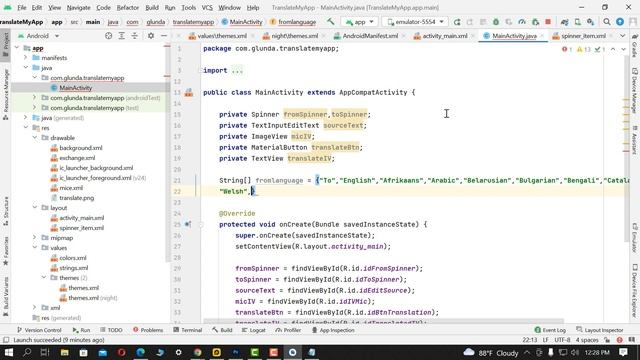Click cursor position 22:13 in status bar
Viewport: 640px width, 360px height.
coord(529,340)
